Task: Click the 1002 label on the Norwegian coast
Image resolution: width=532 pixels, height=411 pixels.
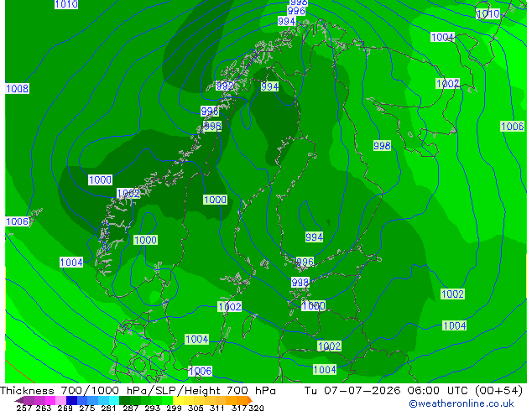Action: click(128, 193)
